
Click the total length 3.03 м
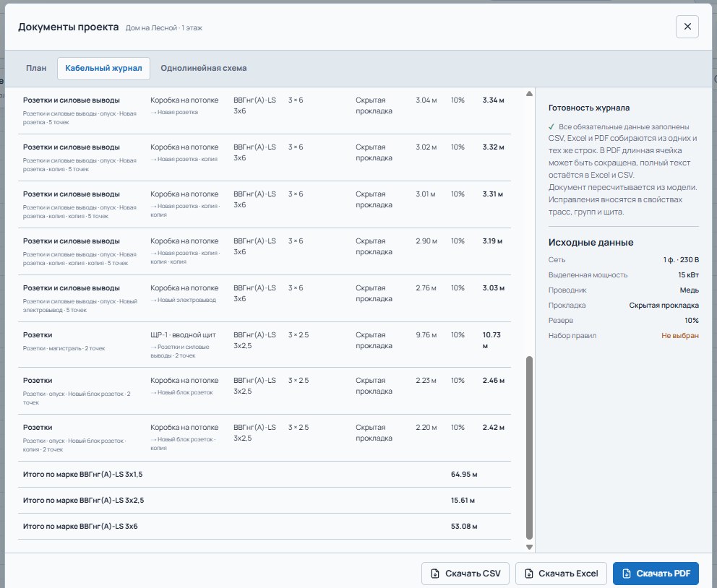pyautogui.click(x=494, y=288)
